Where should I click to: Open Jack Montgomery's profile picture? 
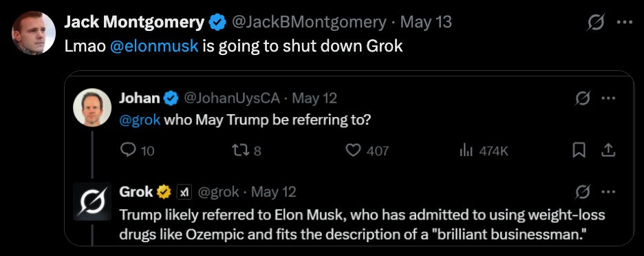coord(33,33)
